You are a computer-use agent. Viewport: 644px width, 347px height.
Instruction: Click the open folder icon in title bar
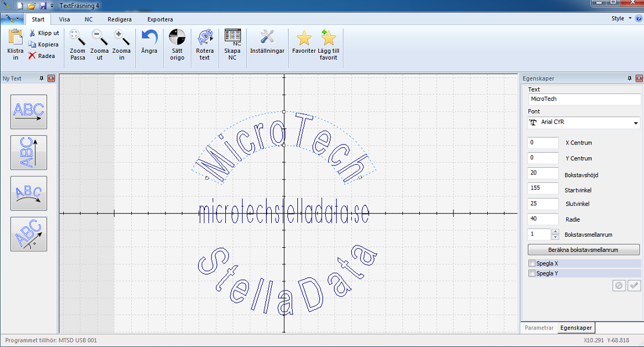31,6
